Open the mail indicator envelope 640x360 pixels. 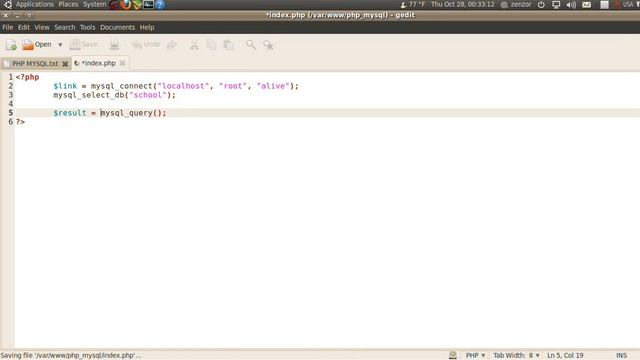tap(587, 4)
